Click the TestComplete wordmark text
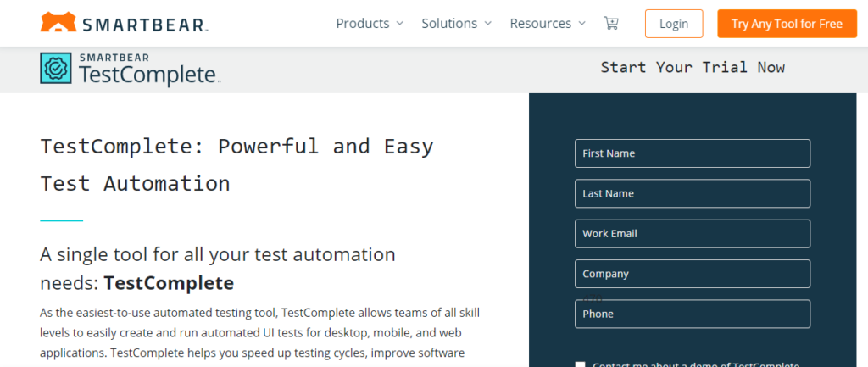 (x=147, y=75)
